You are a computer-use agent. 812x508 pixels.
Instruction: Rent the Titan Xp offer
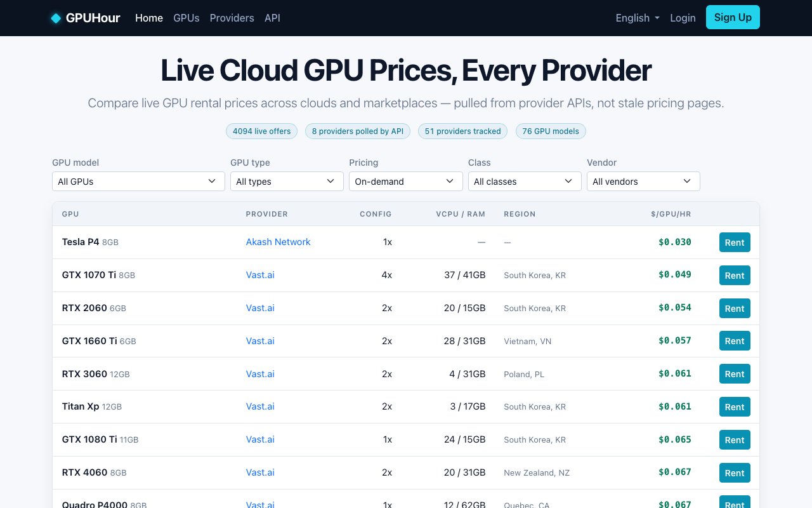click(x=735, y=406)
